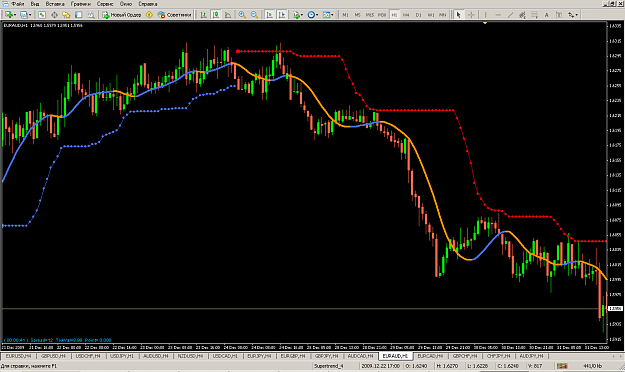Image resolution: width=625 pixels, height=372 pixels.
Task: Open the Market Watch window icon
Action: (x=42, y=15)
